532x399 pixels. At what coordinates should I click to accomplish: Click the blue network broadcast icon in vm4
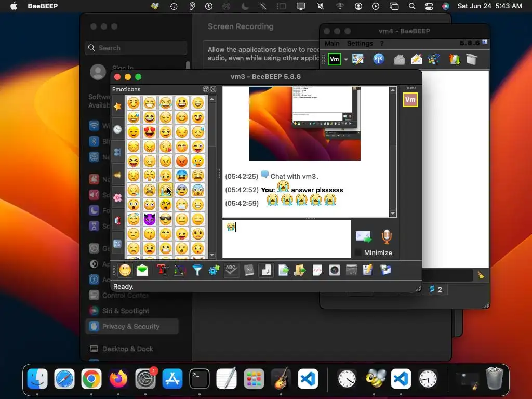(x=379, y=59)
